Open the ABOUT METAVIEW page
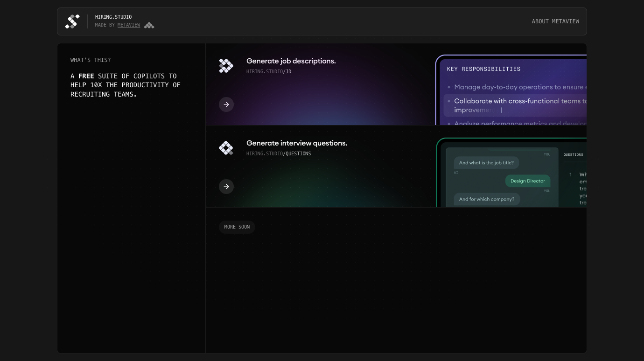The height and width of the screenshot is (361, 644). point(555,21)
